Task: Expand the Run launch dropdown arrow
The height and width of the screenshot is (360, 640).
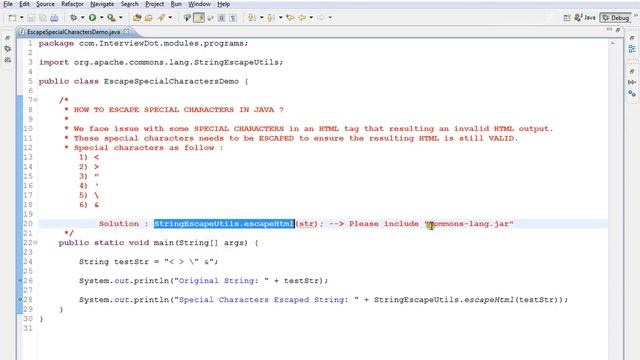Action: point(102,18)
